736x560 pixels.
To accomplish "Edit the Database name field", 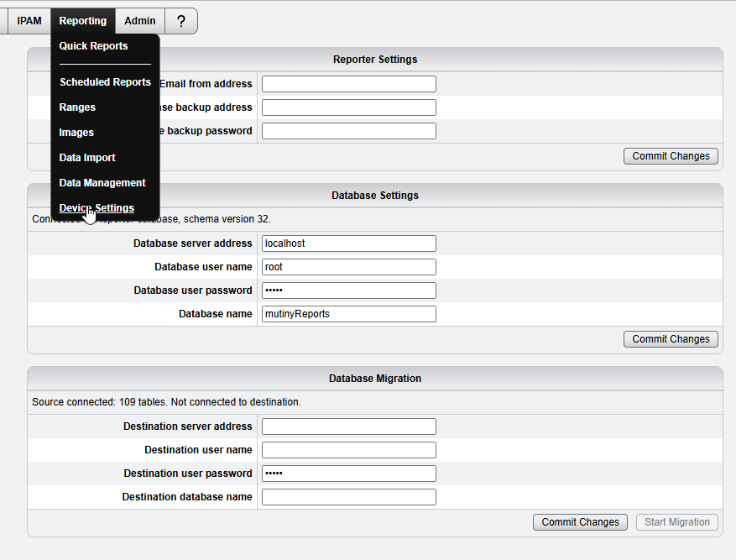I will 349,314.
